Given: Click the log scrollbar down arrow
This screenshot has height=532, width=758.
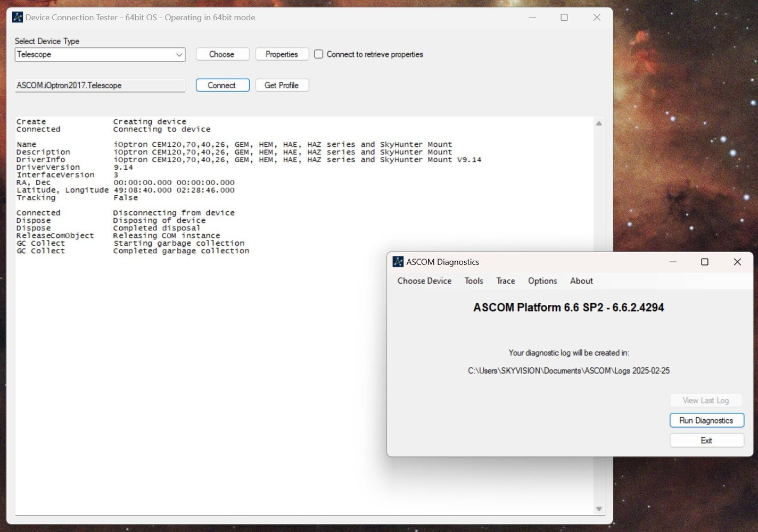Looking at the screenshot, I should point(599,509).
